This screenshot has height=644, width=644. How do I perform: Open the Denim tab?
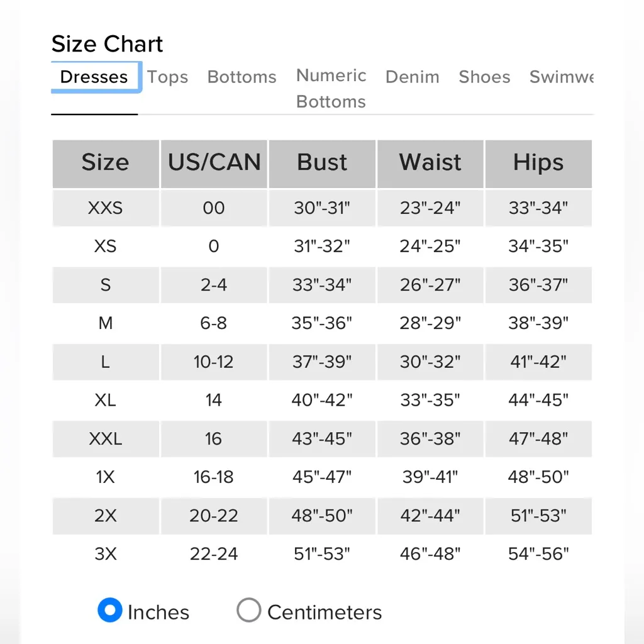click(x=413, y=77)
